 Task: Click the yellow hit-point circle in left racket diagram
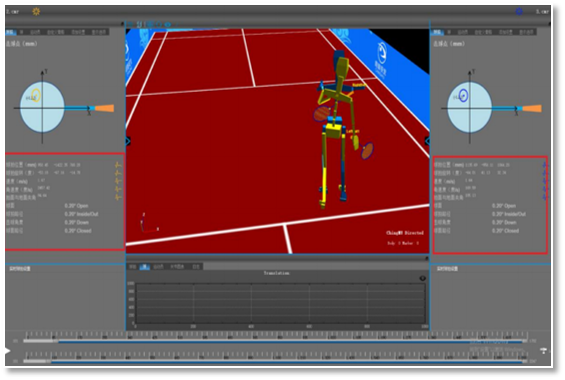point(36,96)
